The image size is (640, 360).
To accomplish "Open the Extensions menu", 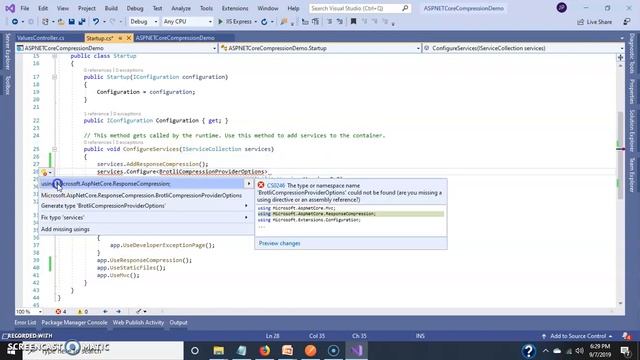I will (x=235, y=8).
